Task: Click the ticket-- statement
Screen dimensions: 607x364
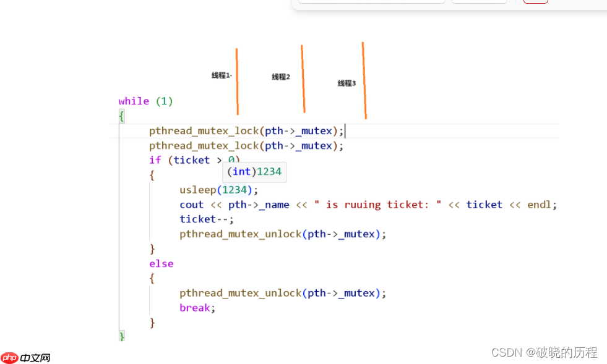Action: [x=207, y=219]
